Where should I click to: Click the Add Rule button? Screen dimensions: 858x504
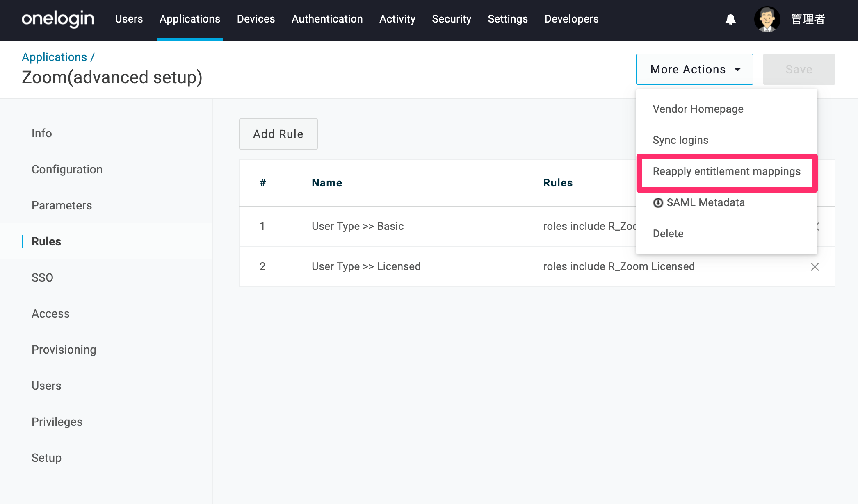278,134
